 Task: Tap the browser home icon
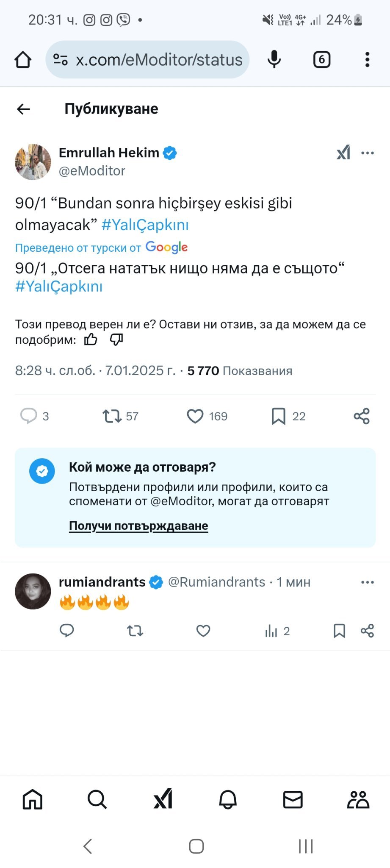pos(23,60)
